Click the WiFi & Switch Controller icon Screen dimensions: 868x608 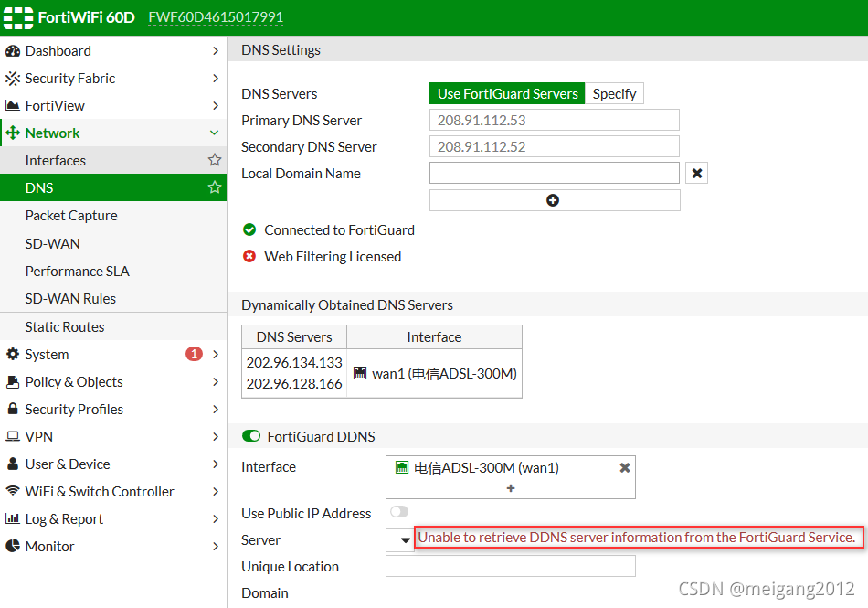(x=12, y=491)
